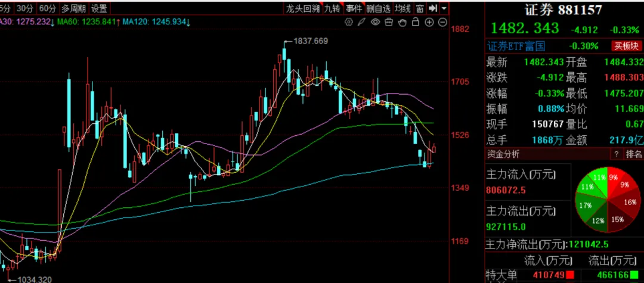Click the 现手 value 150767
The height and width of the screenshot is (283, 644).
[547, 125]
